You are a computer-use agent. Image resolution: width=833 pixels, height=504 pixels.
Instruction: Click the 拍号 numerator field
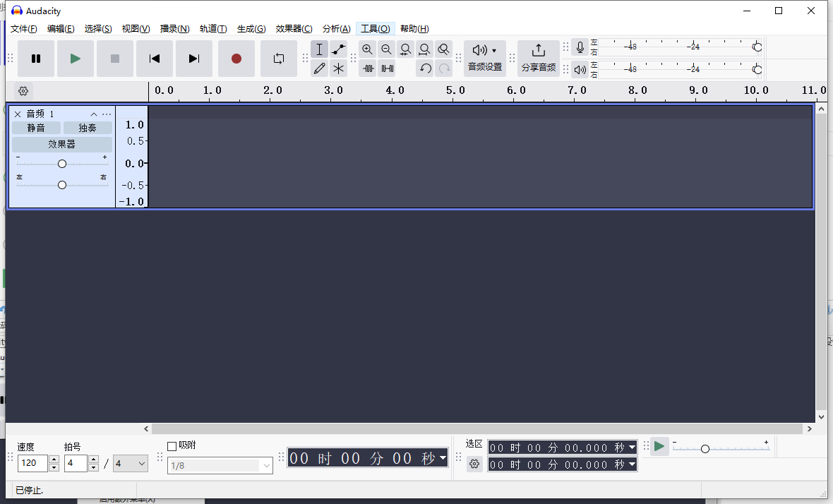coord(76,463)
